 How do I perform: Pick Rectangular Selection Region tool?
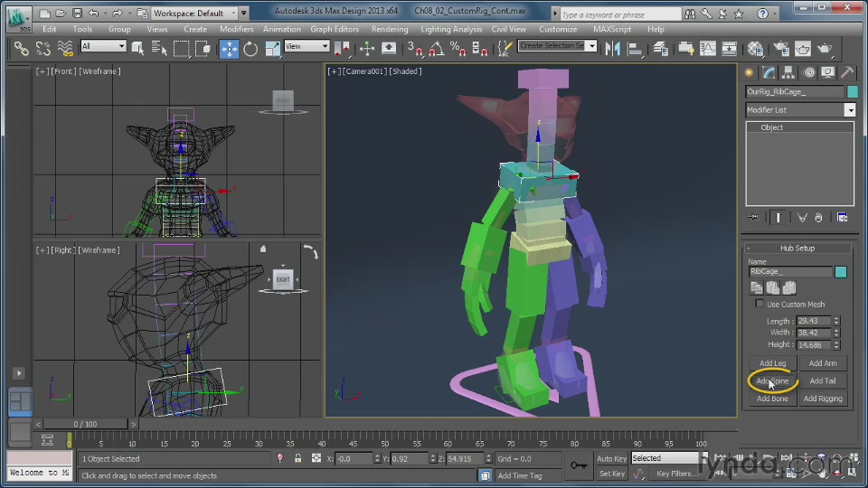click(181, 49)
